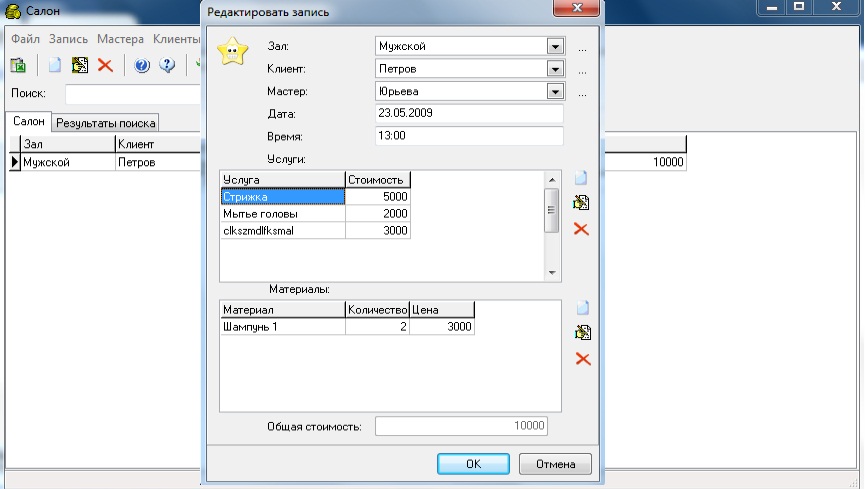Open the Мастера menu

[x=120, y=39]
